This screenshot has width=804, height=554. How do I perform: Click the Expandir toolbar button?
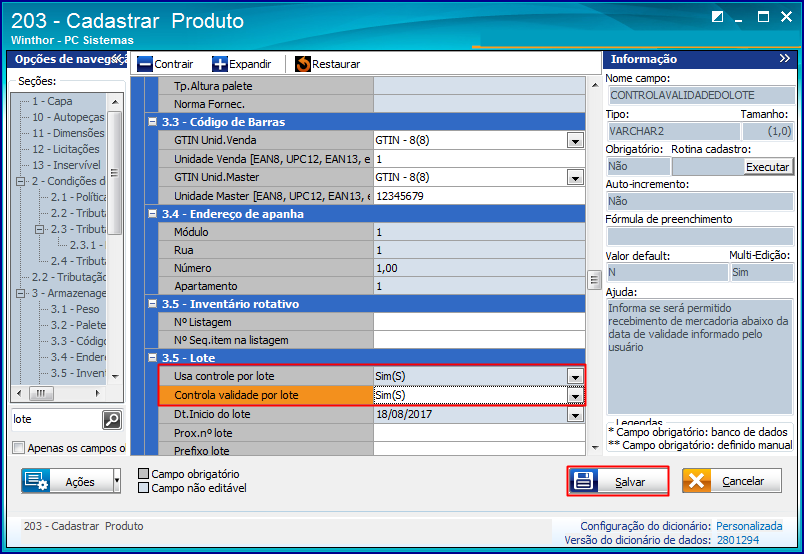(x=242, y=65)
